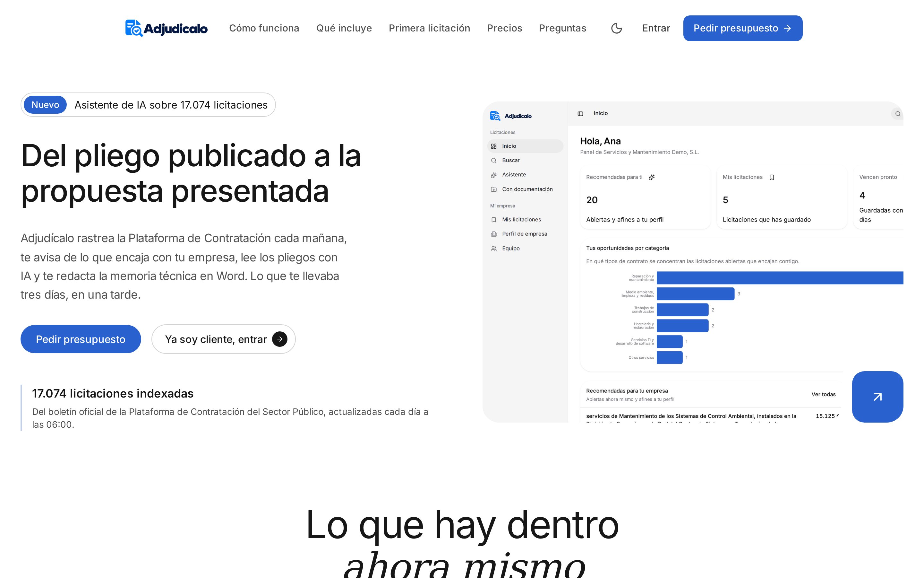
Task: Click the Mis licitaciones bookmark icon in sidebar
Action: [494, 220]
